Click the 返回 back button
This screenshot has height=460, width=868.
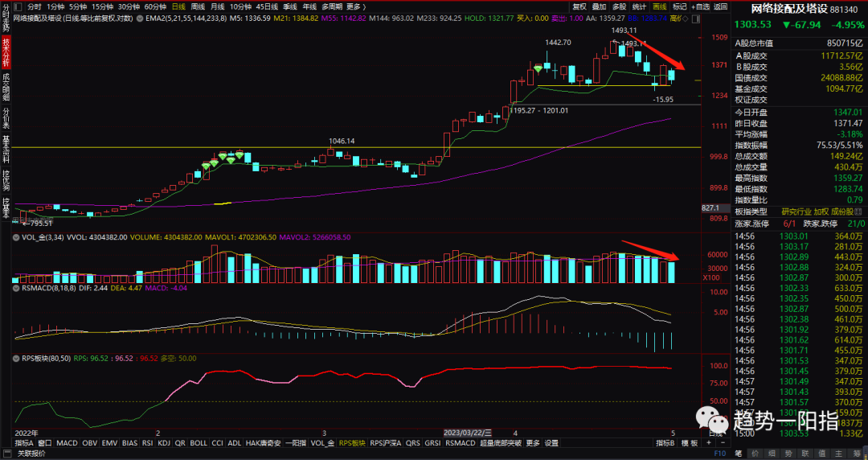(x=721, y=6)
